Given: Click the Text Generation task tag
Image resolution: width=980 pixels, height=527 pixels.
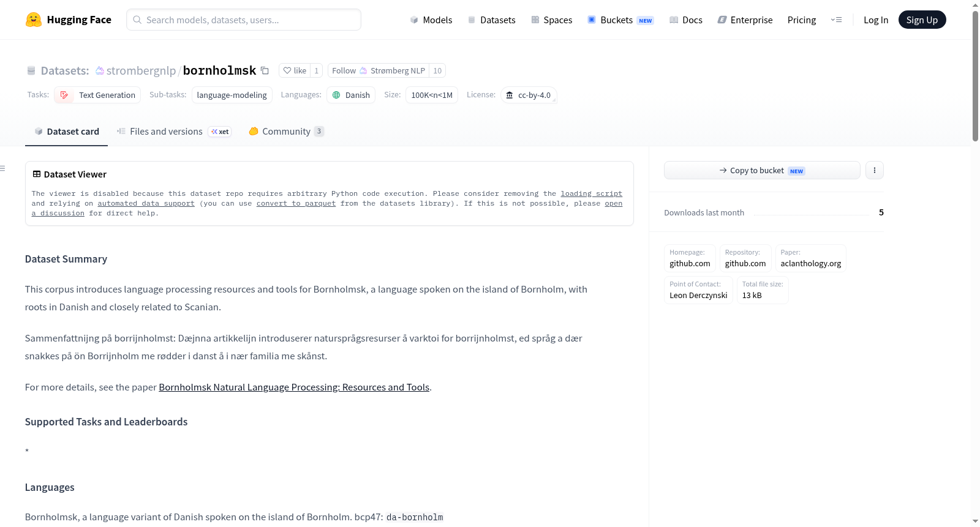Looking at the screenshot, I should click(x=97, y=95).
